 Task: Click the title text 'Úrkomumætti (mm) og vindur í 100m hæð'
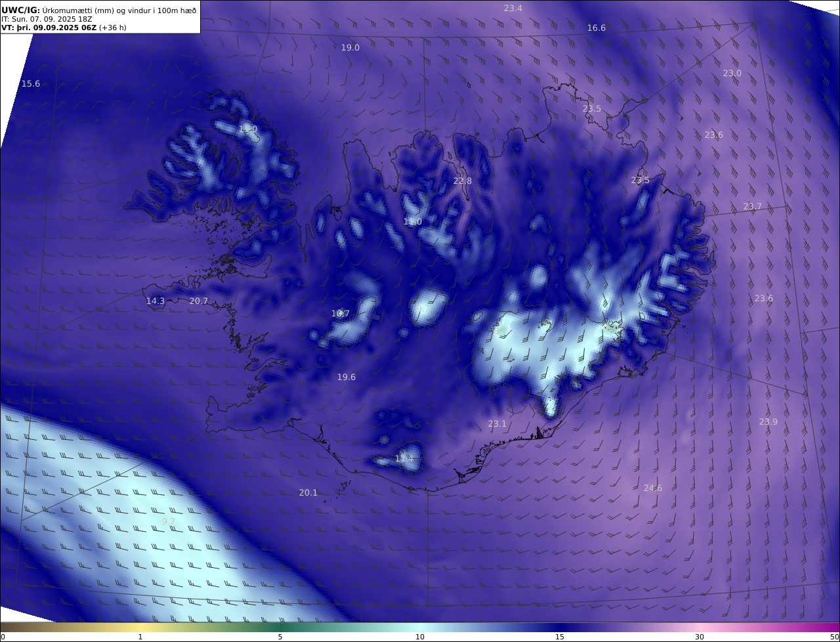[x=119, y=10]
